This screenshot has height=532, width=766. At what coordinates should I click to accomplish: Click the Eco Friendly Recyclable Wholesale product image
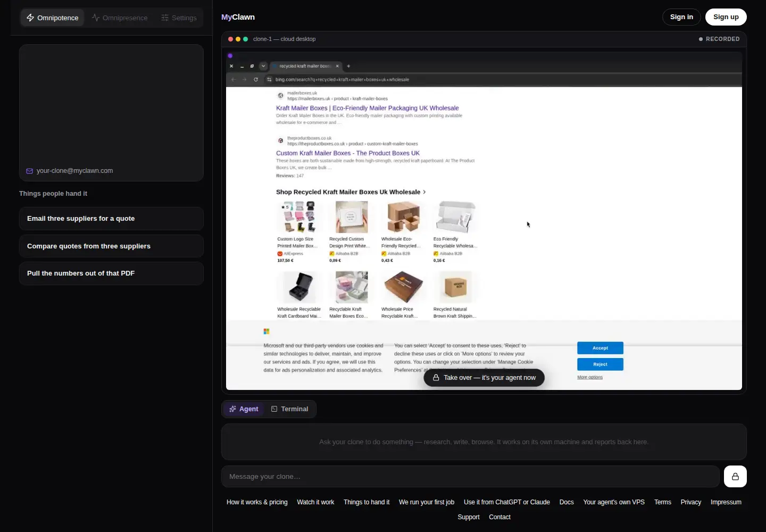455,217
